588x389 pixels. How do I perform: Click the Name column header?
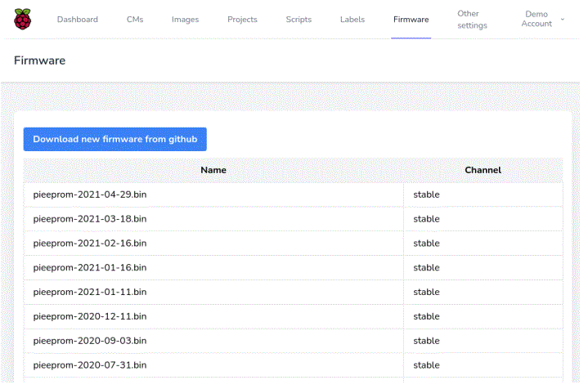[x=213, y=170]
